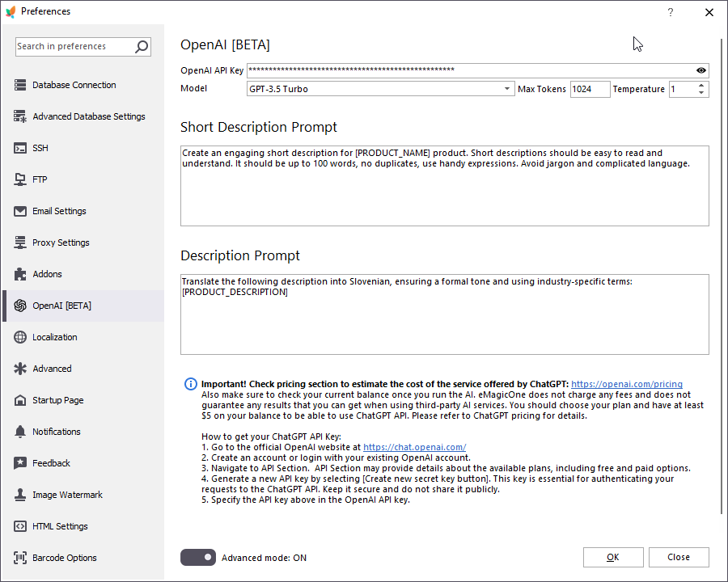Image resolution: width=728 pixels, height=582 pixels.
Task: Click the blue info icon near Important
Action: point(191,384)
